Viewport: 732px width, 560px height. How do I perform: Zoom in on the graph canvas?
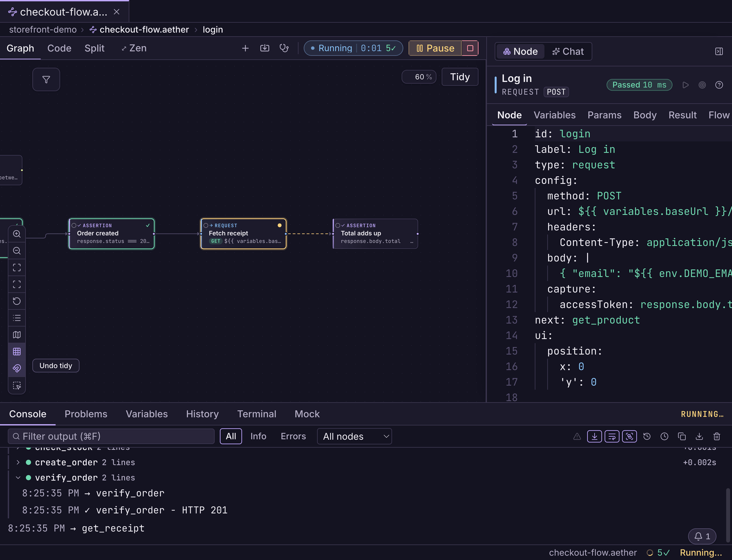(17, 234)
